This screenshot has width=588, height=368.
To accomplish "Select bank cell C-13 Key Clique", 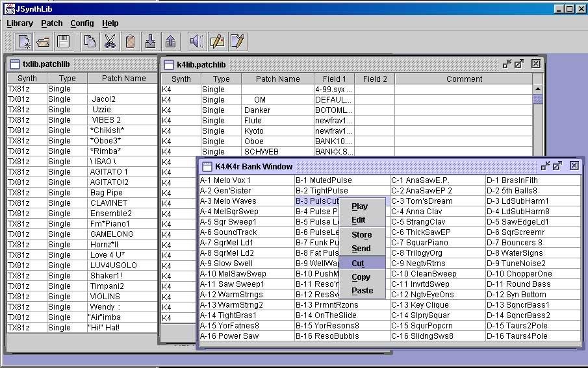I will tap(438, 305).
